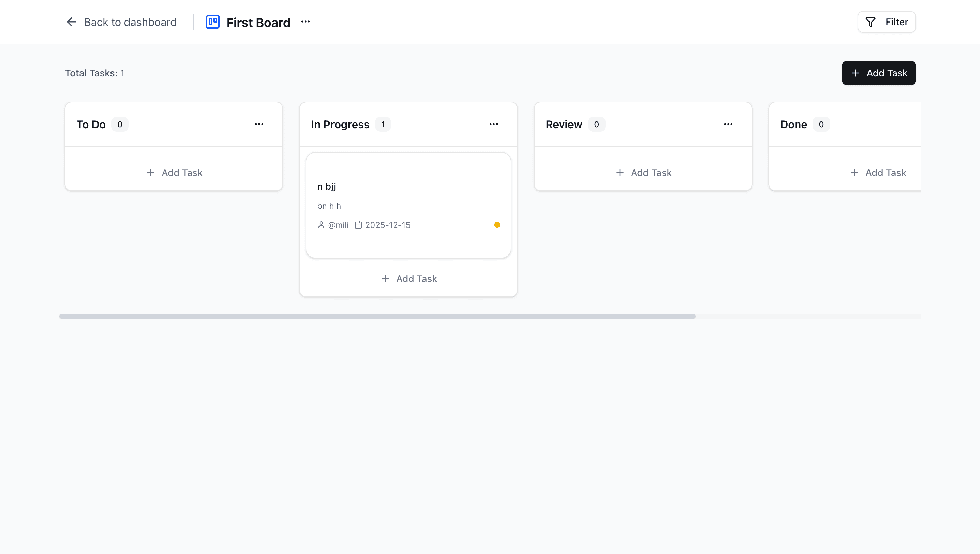Add a task in Review column

tap(643, 173)
